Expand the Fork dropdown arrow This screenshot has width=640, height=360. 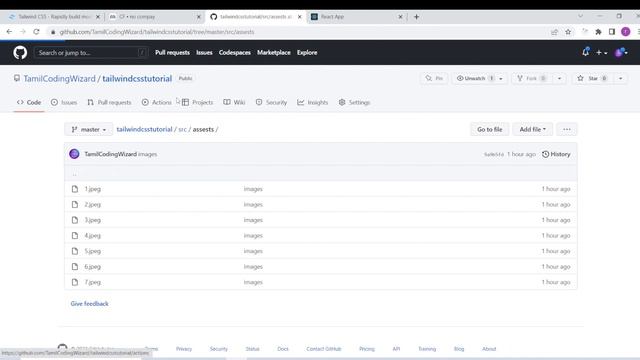tap(560, 78)
